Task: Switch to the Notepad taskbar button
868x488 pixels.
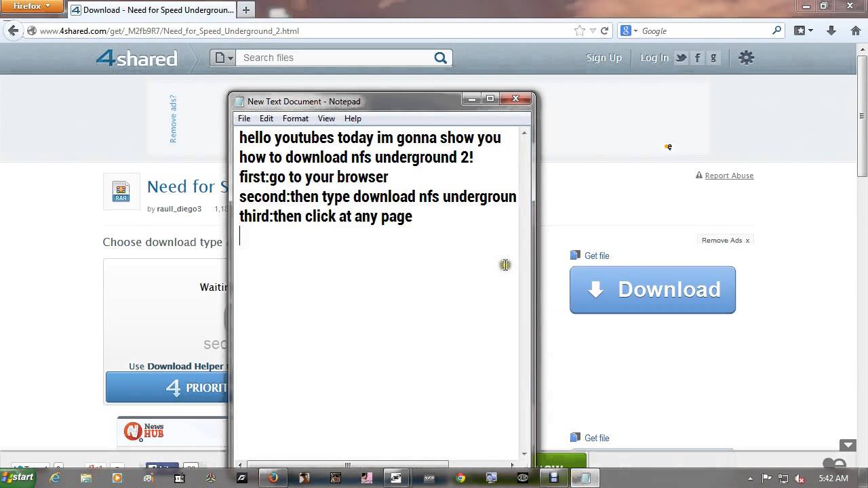Action: coord(585,478)
